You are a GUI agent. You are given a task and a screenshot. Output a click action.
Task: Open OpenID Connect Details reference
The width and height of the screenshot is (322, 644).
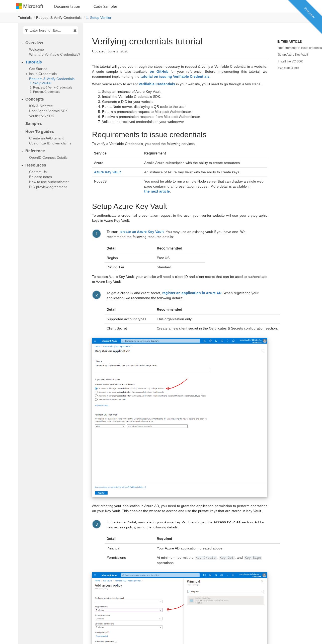[48, 157]
